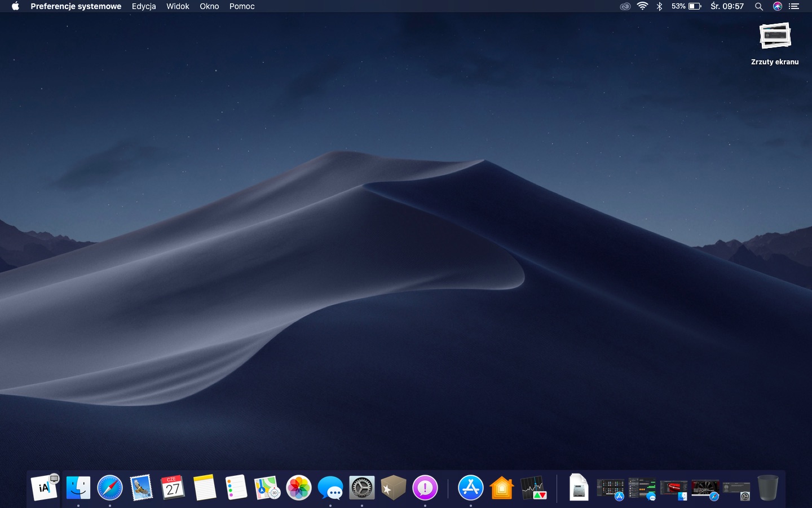Viewport: 812px width, 508px height.
Task: Open the brown box star app
Action: [394, 488]
